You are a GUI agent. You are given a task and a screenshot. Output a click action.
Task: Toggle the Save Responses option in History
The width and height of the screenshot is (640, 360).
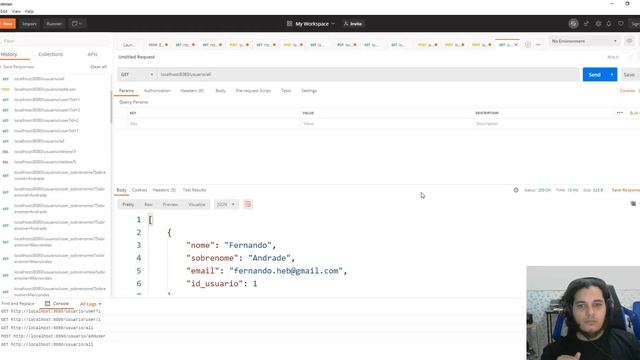(x=17, y=67)
